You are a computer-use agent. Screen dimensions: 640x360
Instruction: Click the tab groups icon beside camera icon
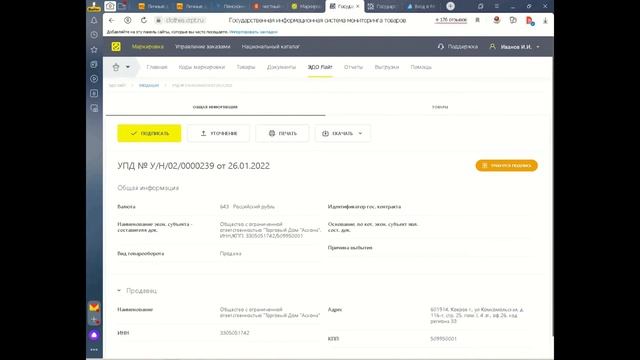122,6
